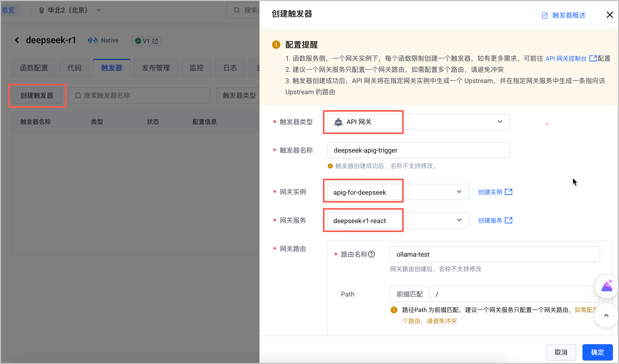Screen dimensions: 619x364
Task: Click the 配置信息 column header
Action: [x=205, y=122]
